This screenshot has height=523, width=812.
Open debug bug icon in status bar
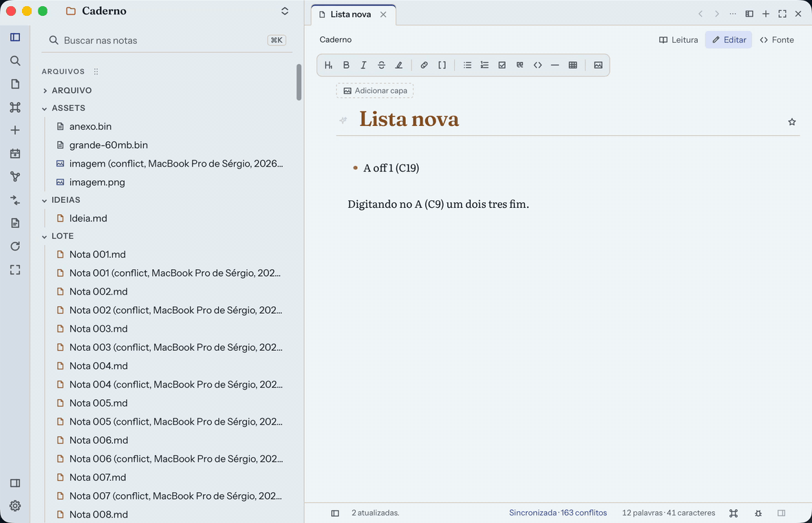click(758, 513)
